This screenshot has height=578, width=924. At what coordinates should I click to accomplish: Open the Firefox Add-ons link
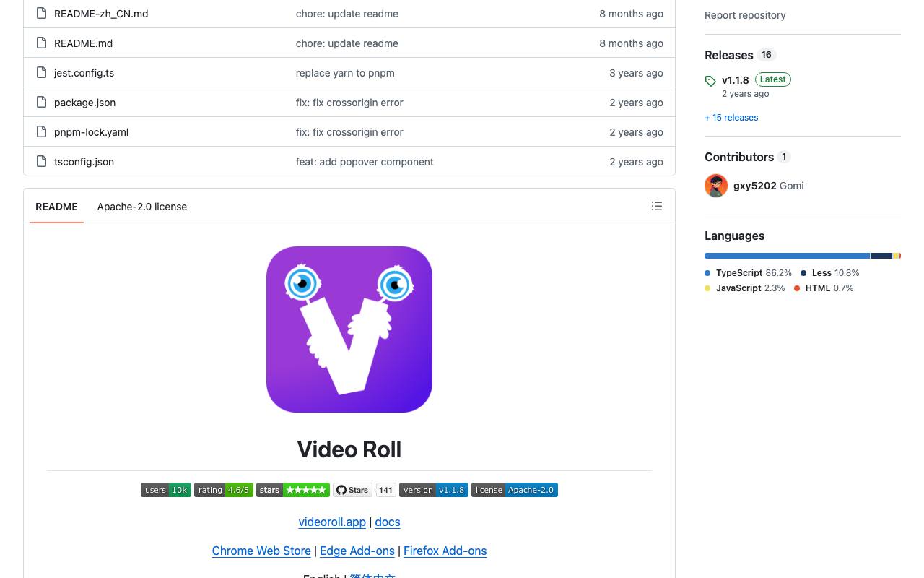point(445,551)
